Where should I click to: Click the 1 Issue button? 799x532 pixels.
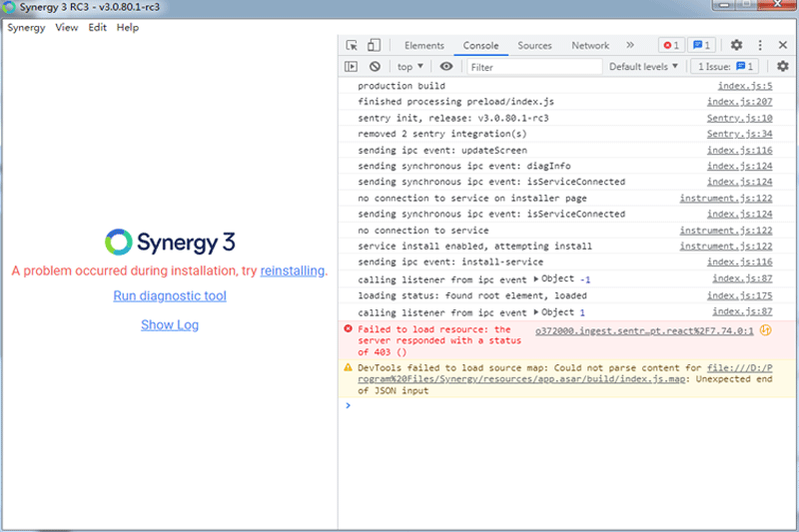[x=724, y=67]
